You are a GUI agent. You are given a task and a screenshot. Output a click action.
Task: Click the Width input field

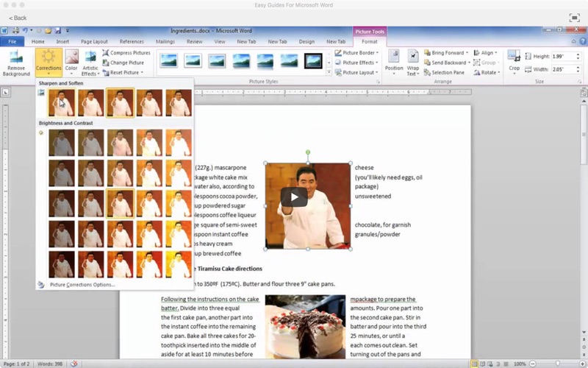(x=563, y=69)
